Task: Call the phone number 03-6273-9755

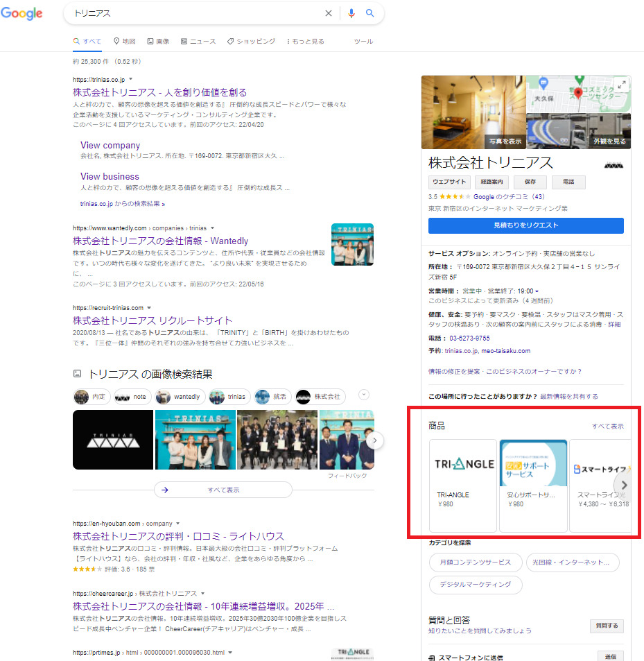Action: pyautogui.click(x=469, y=338)
